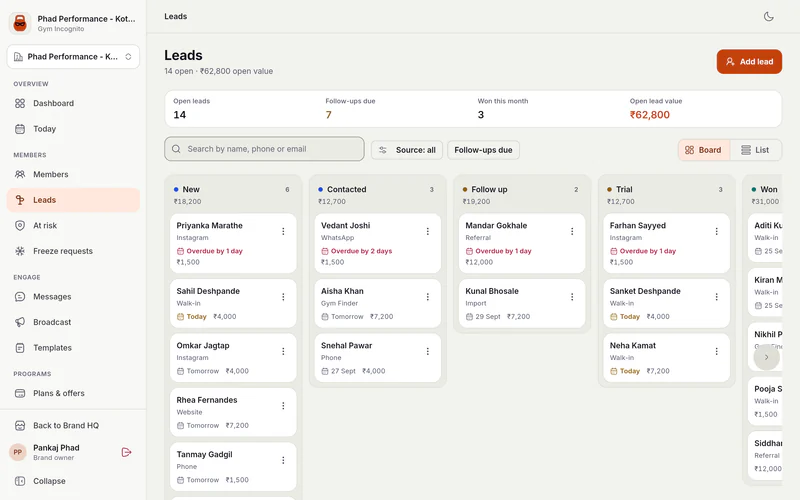Open options menu for Aisha Khan
Image resolution: width=800 pixels, height=500 pixels.
(x=428, y=297)
